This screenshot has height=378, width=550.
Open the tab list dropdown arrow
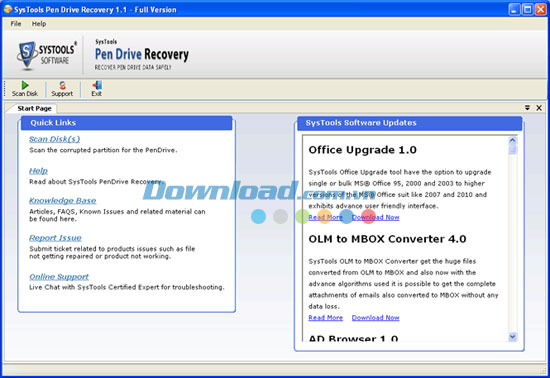point(527,108)
